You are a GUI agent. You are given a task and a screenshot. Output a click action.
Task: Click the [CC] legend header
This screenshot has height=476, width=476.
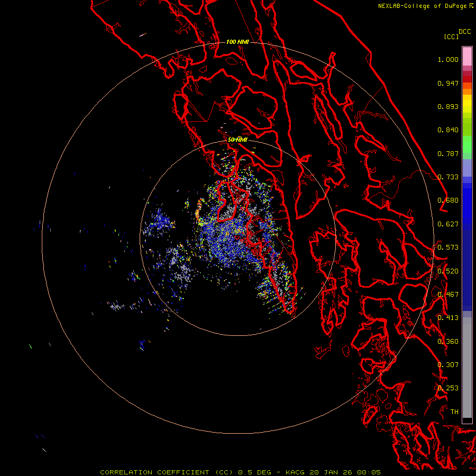(451, 36)
